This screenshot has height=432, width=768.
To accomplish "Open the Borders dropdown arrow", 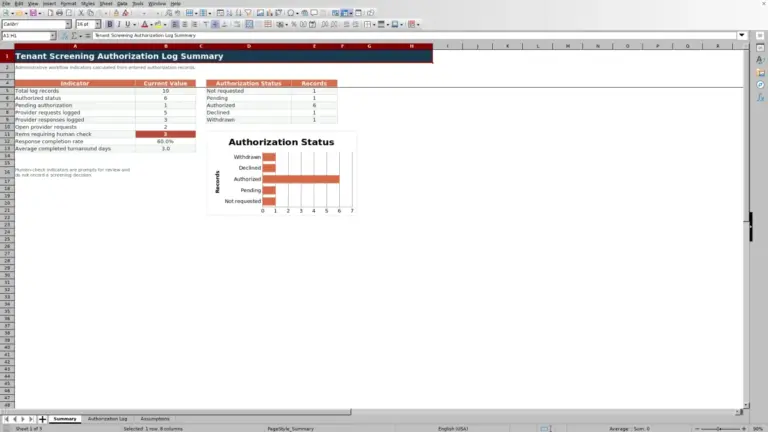I will [x=374, y=24].
